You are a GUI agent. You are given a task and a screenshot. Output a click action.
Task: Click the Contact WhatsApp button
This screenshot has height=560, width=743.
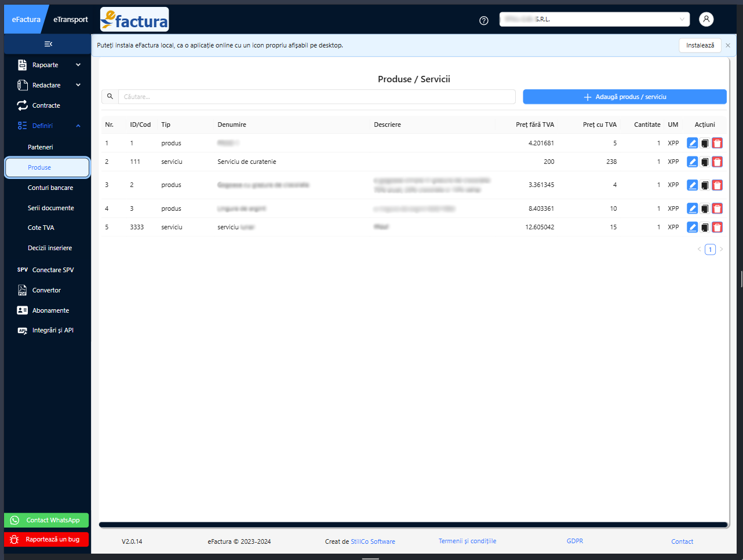click(46, 520)
